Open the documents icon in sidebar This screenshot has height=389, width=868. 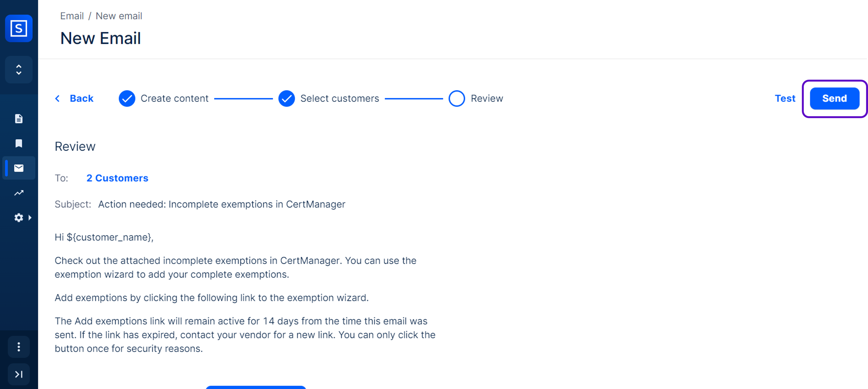coord(18,119)
